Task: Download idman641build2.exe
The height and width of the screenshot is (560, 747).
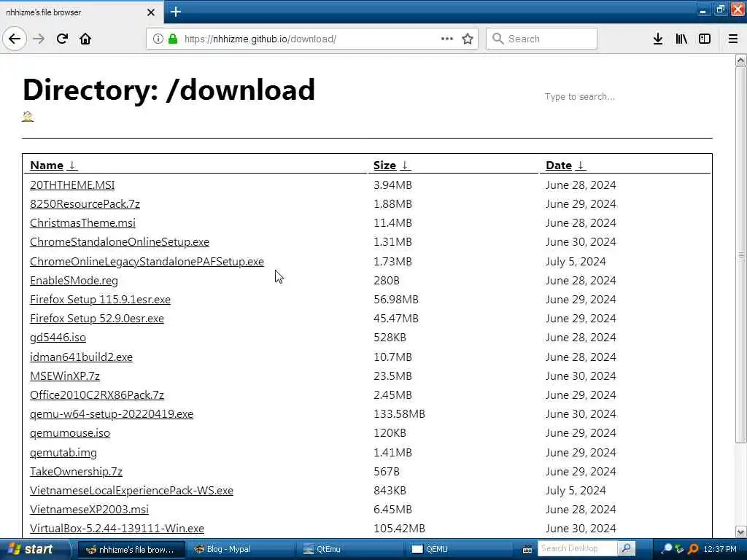Action: (81, 357)
